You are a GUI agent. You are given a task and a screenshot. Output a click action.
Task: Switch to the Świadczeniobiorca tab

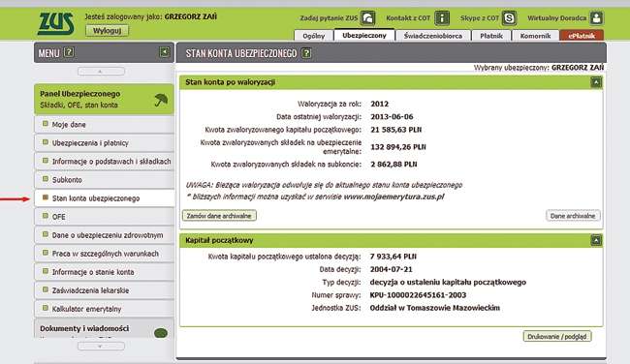[433, 36]
